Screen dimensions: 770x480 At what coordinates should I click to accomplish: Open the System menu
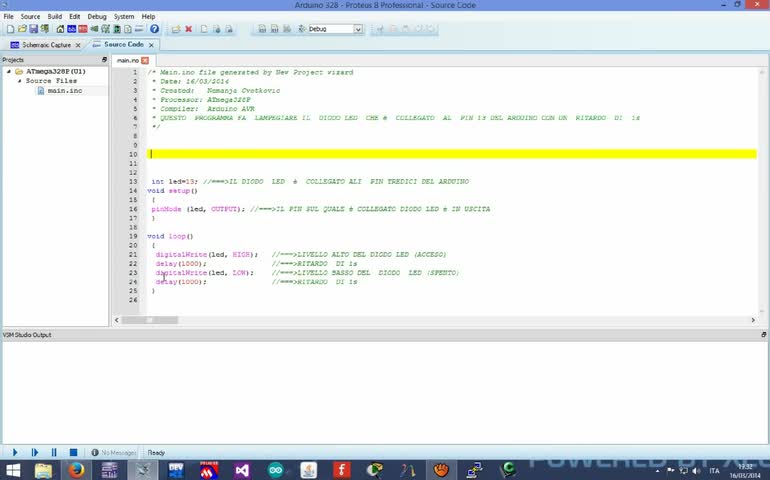click(124, 16)
